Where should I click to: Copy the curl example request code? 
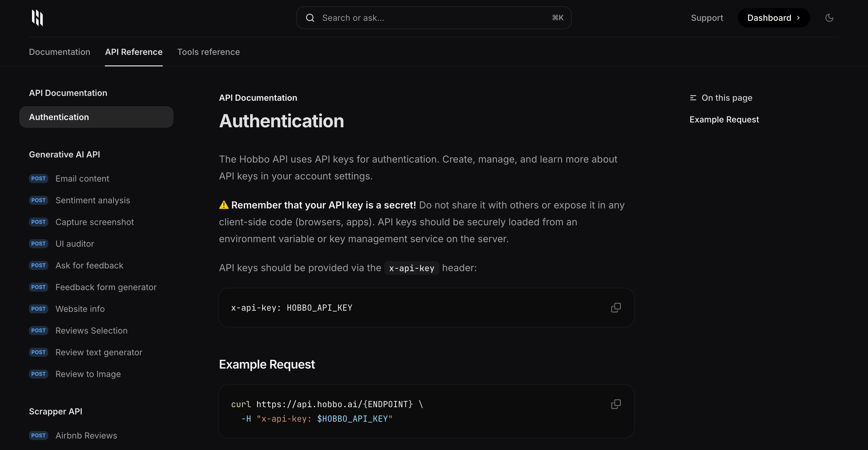point(616,404)
